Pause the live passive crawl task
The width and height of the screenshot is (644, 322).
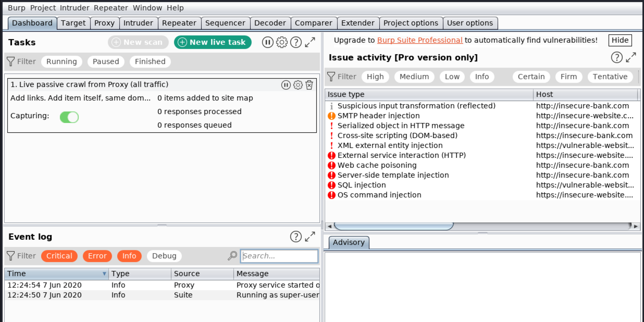click(x=286, y=85)
